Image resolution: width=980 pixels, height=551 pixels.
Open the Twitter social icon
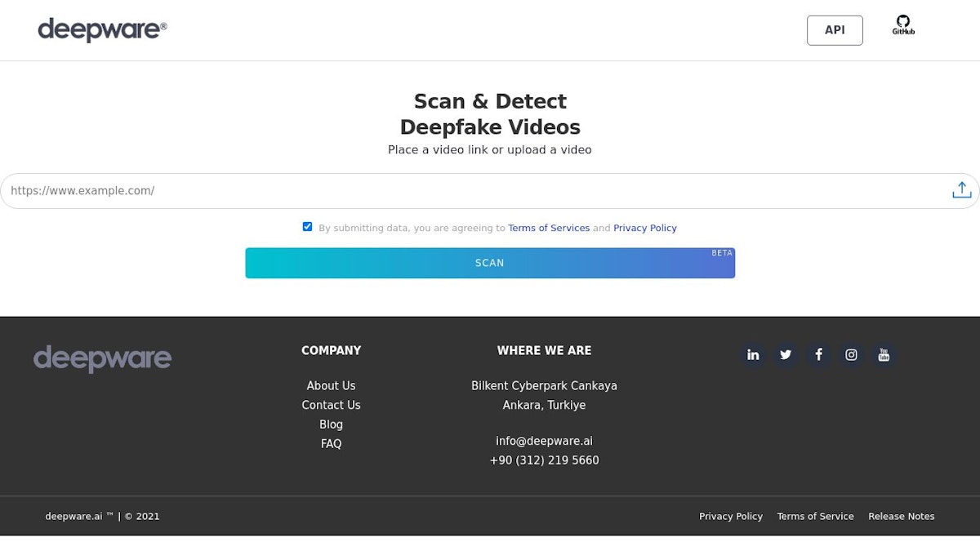(786, 355)
